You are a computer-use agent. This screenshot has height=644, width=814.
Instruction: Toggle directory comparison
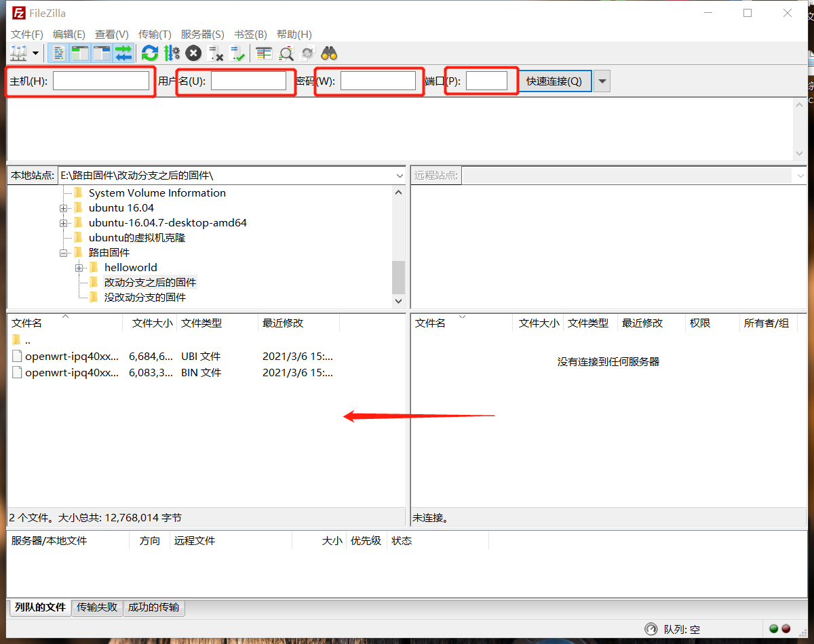coord(286,53)
